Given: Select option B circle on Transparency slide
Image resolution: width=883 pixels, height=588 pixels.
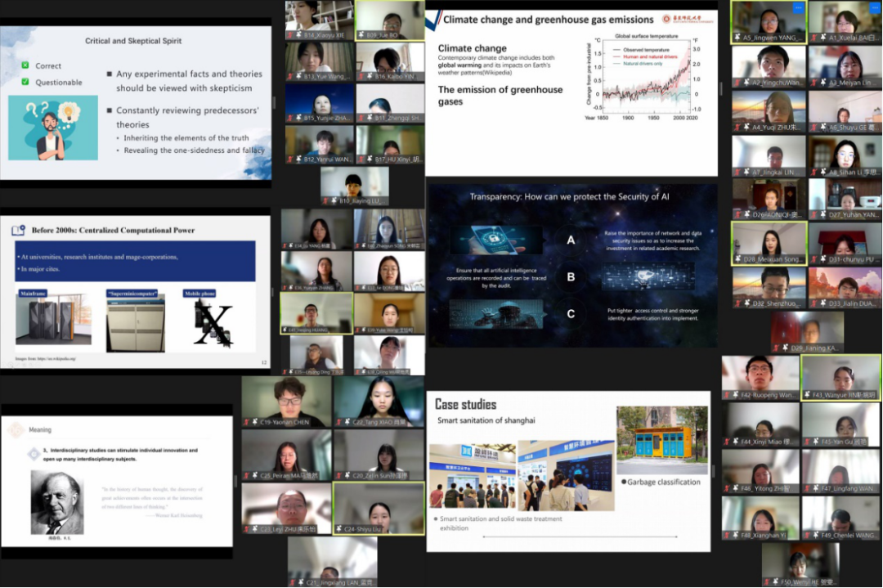Looking at the screenshot, I should (571, 276).
